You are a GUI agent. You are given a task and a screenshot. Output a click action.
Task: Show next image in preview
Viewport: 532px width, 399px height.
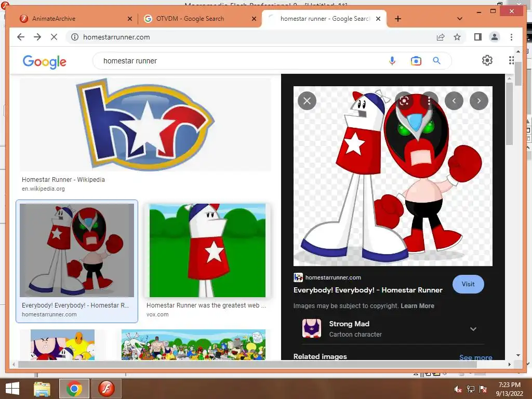(478, 101)
